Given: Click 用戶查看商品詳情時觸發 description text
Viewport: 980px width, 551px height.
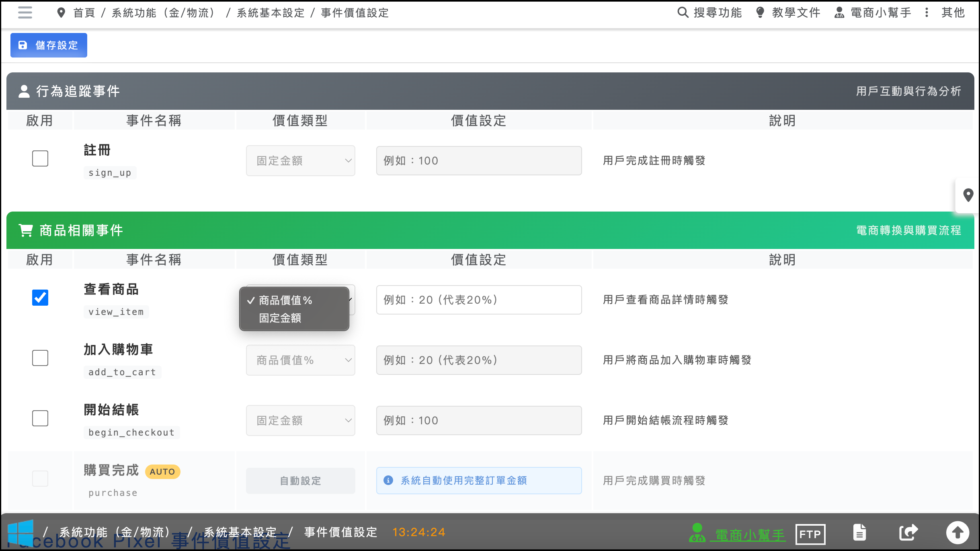Looking at the screenshot, I should (x=666, y=300).
